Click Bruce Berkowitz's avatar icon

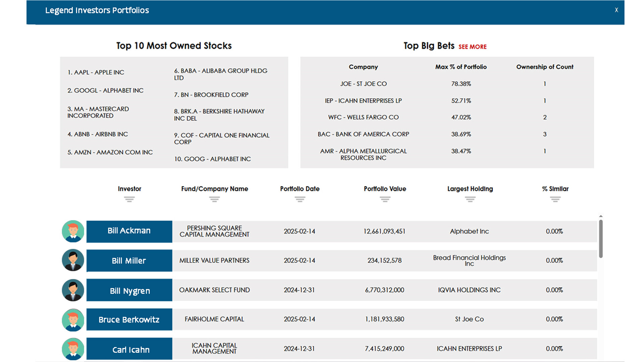point(73,319)
